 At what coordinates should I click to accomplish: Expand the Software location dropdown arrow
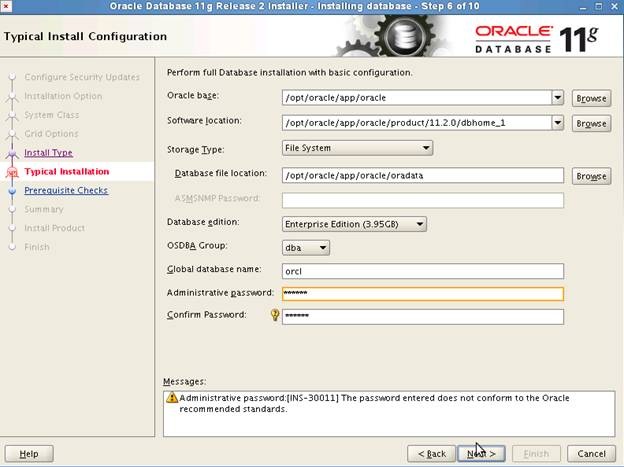pyautogui.click(x=558, y=123)
